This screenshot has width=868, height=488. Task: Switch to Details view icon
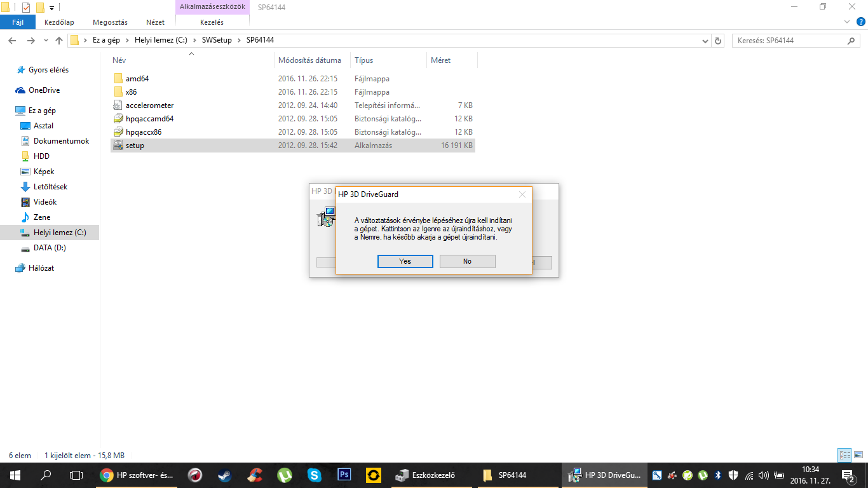pyautogui.click(x=844, y=455)
